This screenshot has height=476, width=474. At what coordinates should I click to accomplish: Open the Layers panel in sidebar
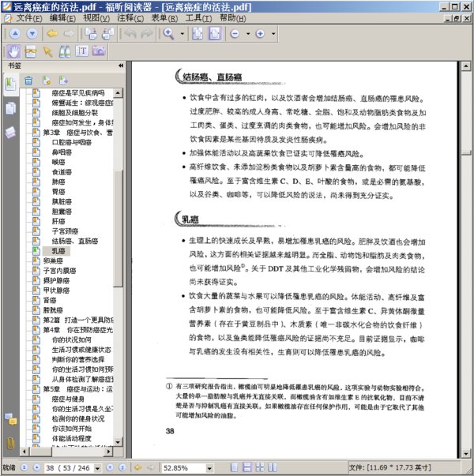coord(10,133)
